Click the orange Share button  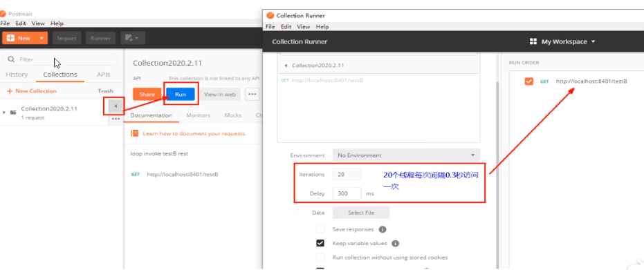(147, 94)
